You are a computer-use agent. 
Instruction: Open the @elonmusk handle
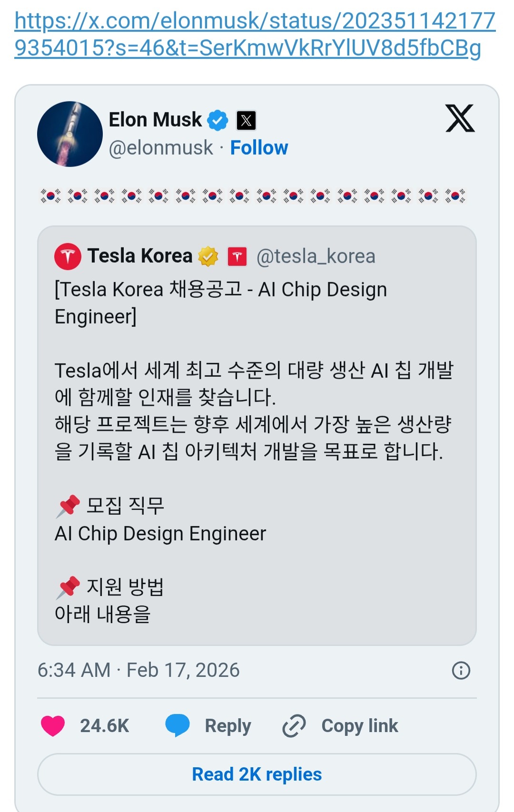coord(161,148)
